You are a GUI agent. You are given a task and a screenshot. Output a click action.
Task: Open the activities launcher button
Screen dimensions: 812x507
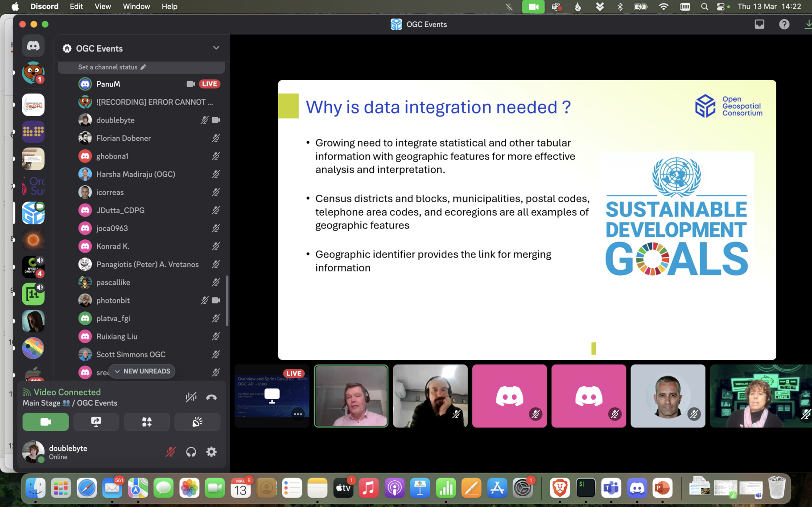point(147,421)
